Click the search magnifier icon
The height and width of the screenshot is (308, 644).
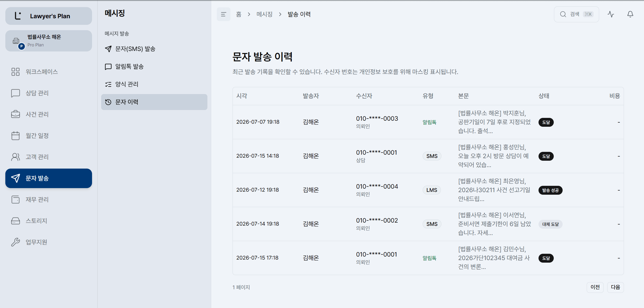[563, 14]
